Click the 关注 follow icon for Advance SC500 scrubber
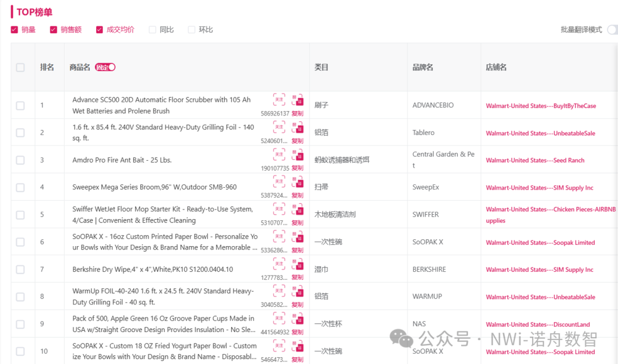This screenshot has width=618, height=364. click(x=279, y=99)
